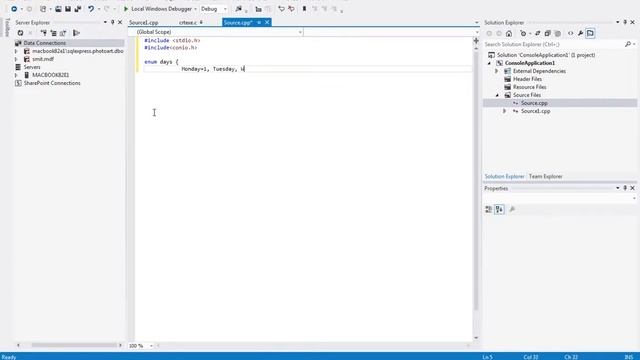Toggle the bookmark icon in toolbar

point(304,9)
